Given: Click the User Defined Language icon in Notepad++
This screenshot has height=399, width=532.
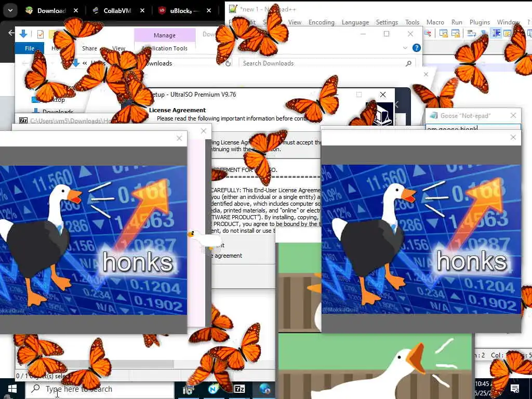Looking at the screenshot, I should coord(507,33).
